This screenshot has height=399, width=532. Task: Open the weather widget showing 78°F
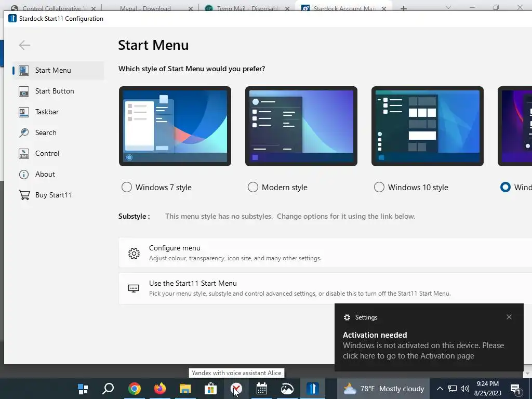[x=383, y=389]
